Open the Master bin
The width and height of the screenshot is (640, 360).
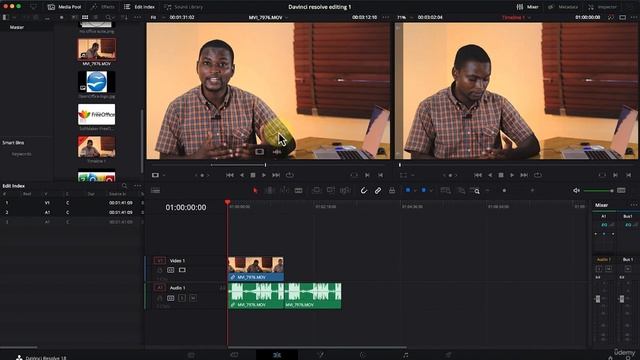pyautogui.click(x=17, y=27)
